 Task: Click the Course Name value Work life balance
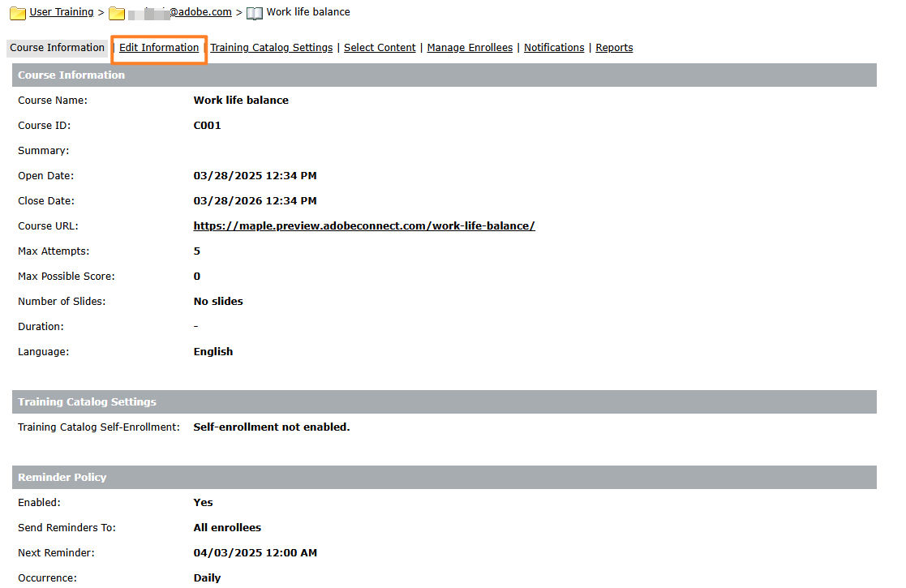point(241,100)
